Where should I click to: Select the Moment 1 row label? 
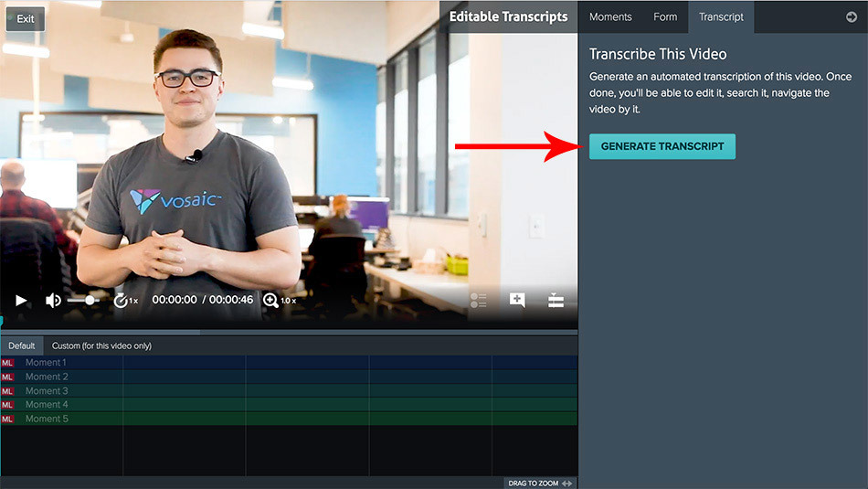coord(46,363)
